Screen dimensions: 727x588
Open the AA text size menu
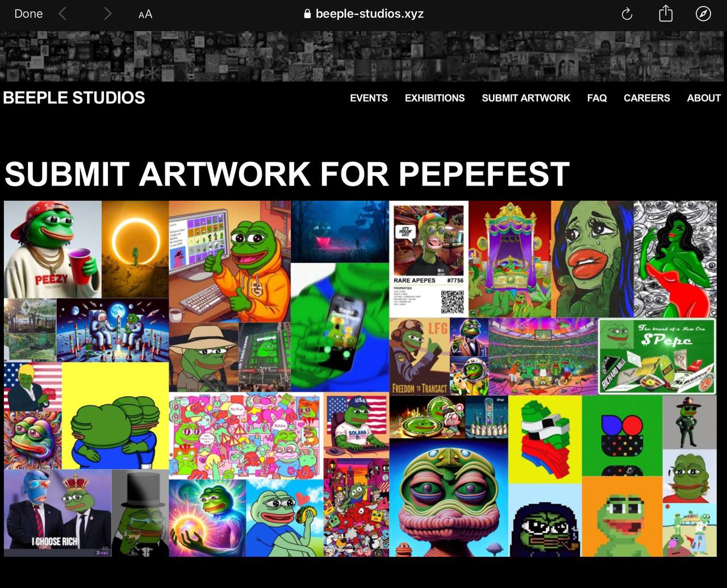(145, 14)
